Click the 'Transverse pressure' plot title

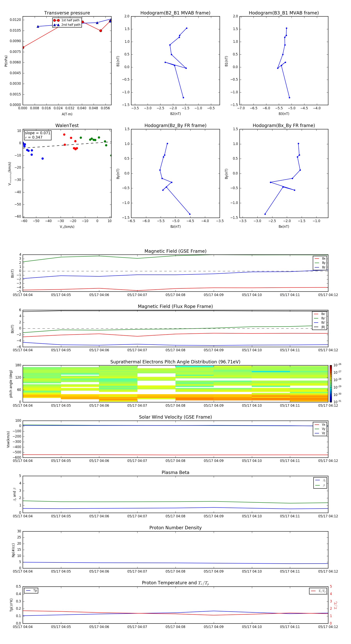pyautogui.click(x=67, y=13)
